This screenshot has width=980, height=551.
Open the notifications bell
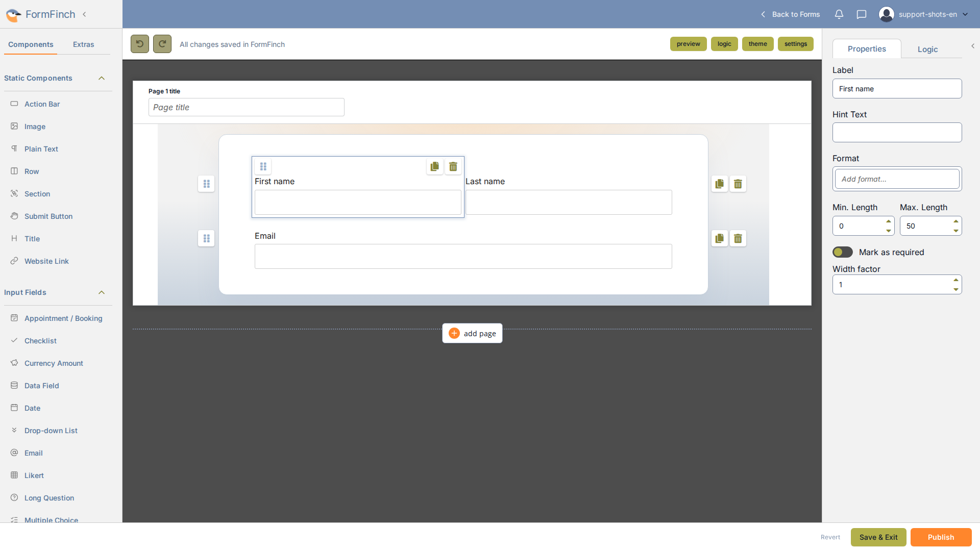click(x=839, y=14)
